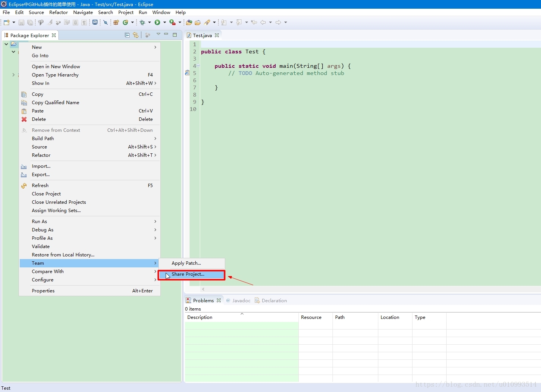Click the editor horizontal scrollbar left arrow
The image size is (541, 392).
pyautogui.click(x=204, y=289)
